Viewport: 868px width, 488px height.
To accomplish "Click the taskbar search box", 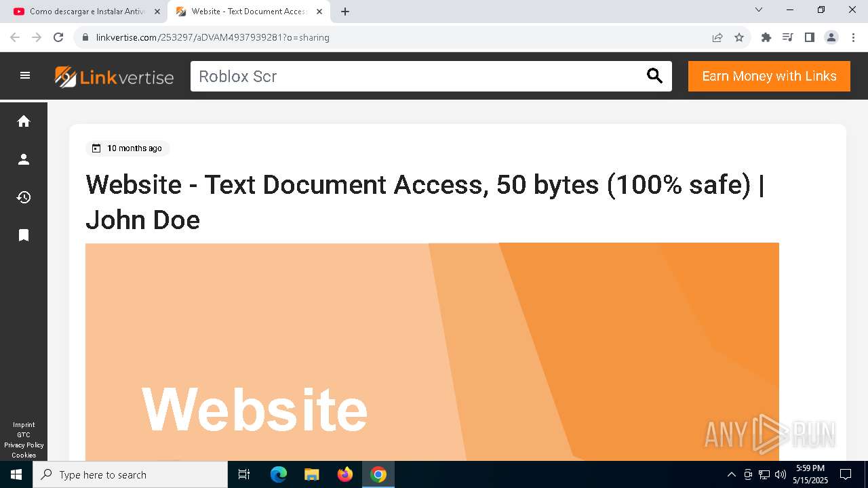I will tap(130, 474).
